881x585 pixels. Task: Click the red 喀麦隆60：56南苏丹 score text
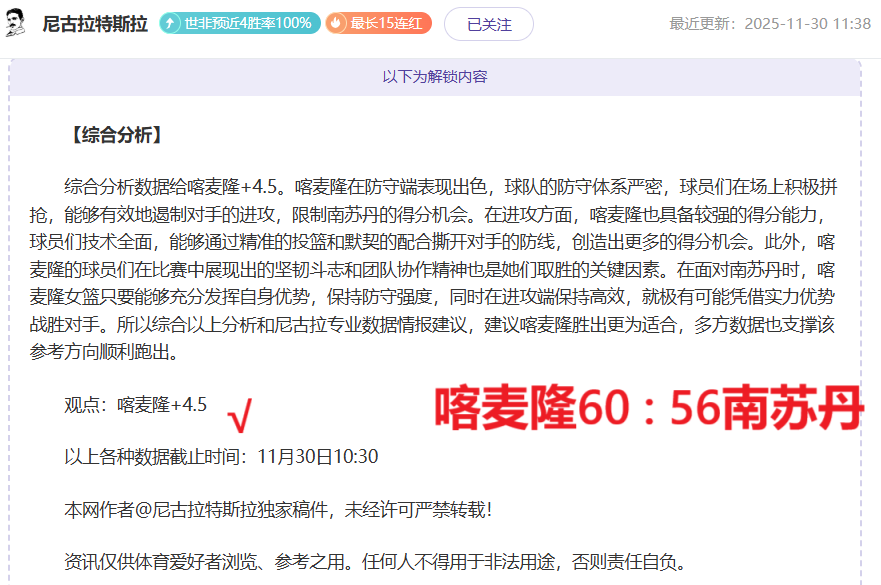(x=648, y=409)
